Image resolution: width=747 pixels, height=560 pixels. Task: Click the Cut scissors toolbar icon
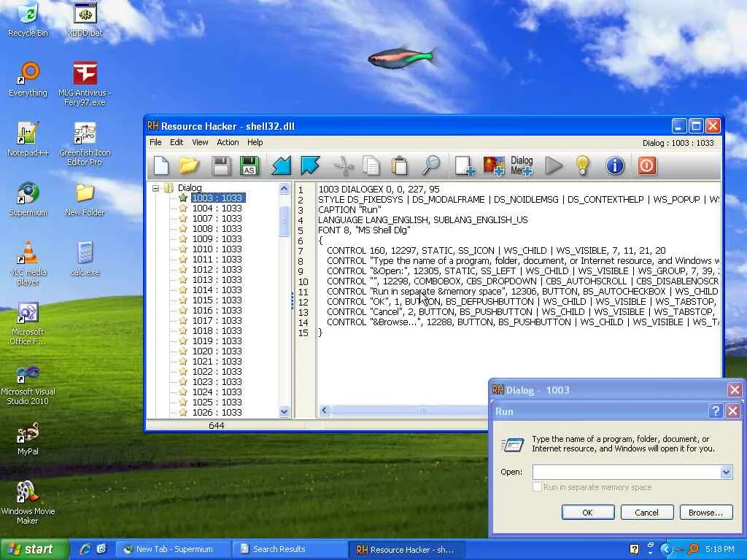point(344,166)
